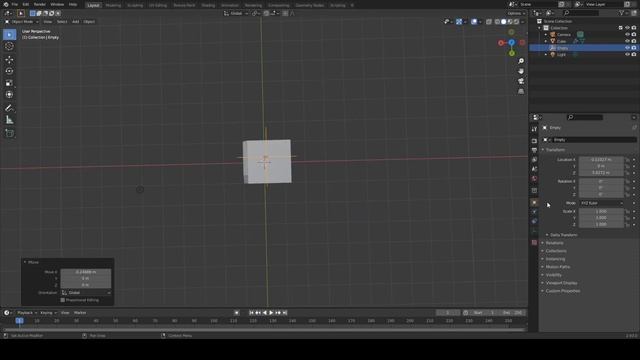
Task: Hide Cube in viewport via eye icon
Action: 627,41
